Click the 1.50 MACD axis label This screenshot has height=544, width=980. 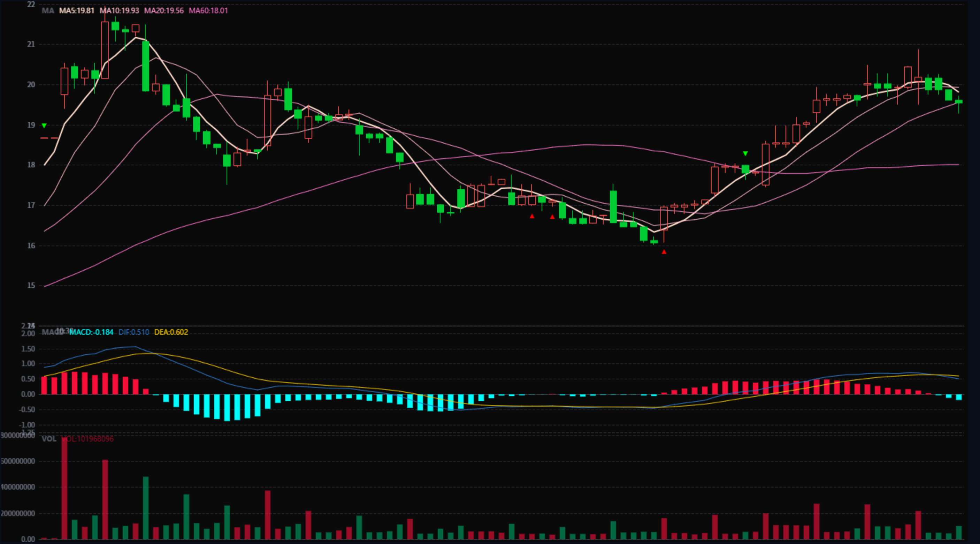tap(28, 349)
